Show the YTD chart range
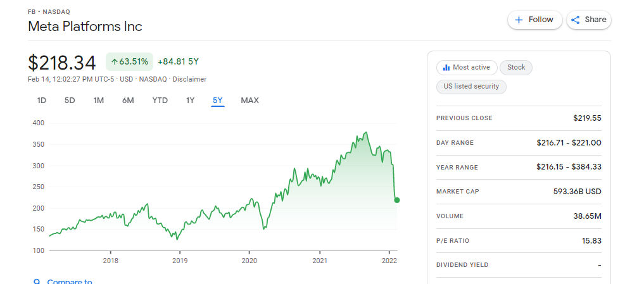This screenshot has height=284, width=644. (x=160, y=101)
